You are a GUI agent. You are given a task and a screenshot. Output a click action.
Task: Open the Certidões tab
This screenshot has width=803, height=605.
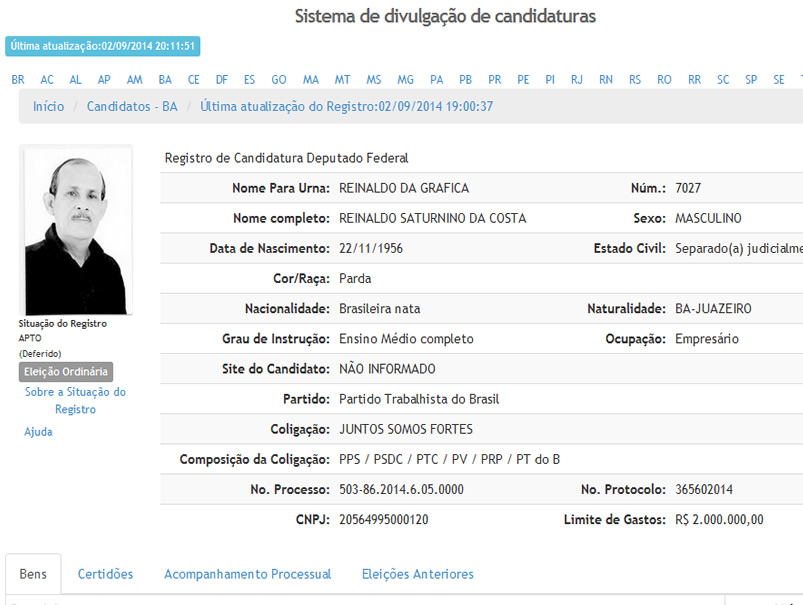105,574
